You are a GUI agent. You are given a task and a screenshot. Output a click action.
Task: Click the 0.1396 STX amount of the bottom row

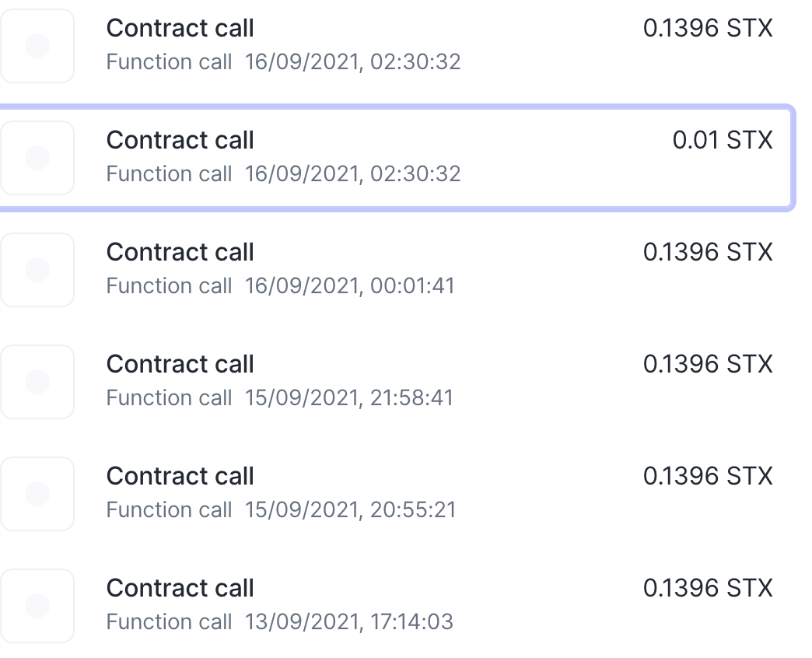coord(708,588)
